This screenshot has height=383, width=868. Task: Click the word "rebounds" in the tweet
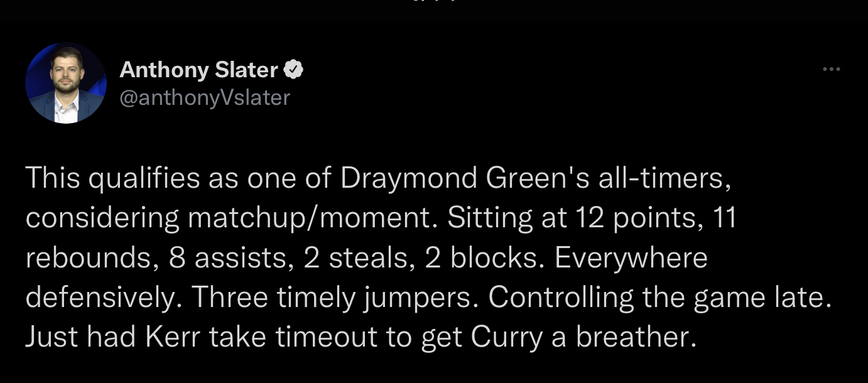[x=88, y=258]
